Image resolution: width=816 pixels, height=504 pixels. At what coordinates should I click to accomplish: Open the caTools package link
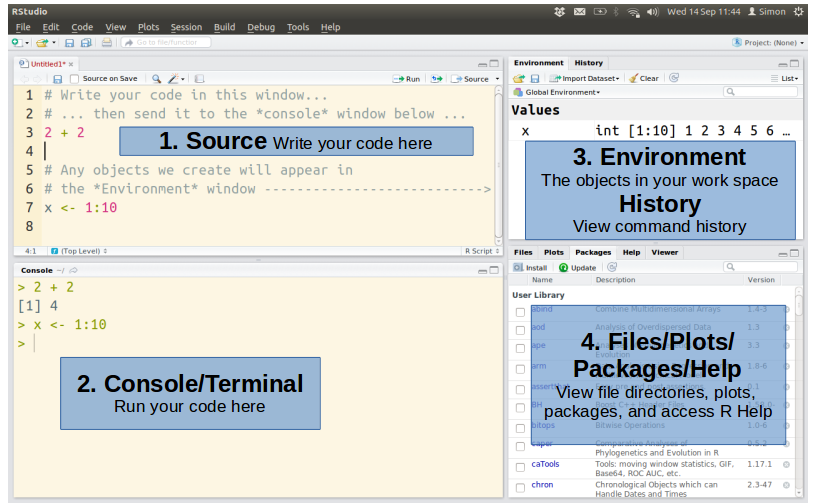(x=545, y=464)
